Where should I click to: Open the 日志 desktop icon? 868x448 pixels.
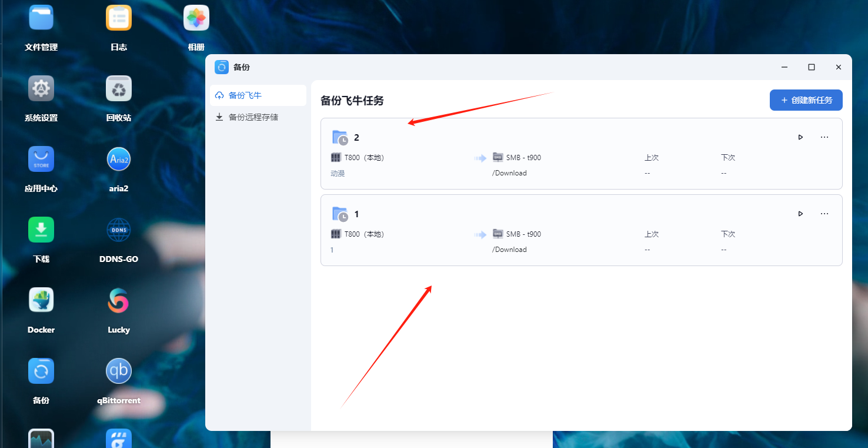119,18
